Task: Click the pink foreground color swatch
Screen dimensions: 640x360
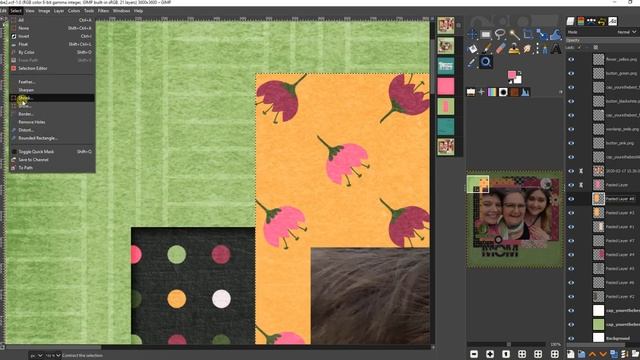Action: [x=511, y=75]
